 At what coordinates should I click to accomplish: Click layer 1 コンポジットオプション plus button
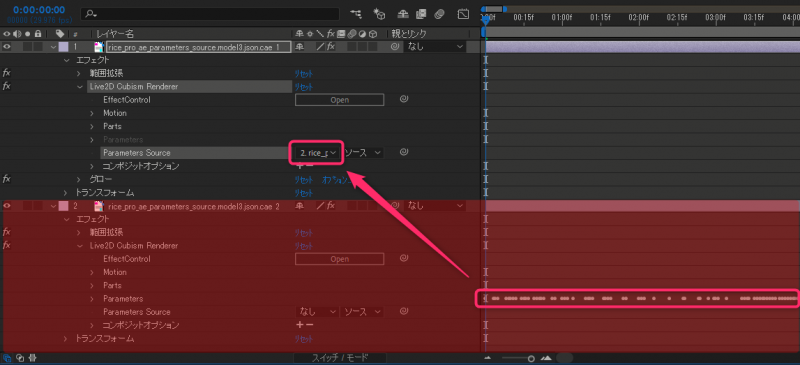coord(299,166)
